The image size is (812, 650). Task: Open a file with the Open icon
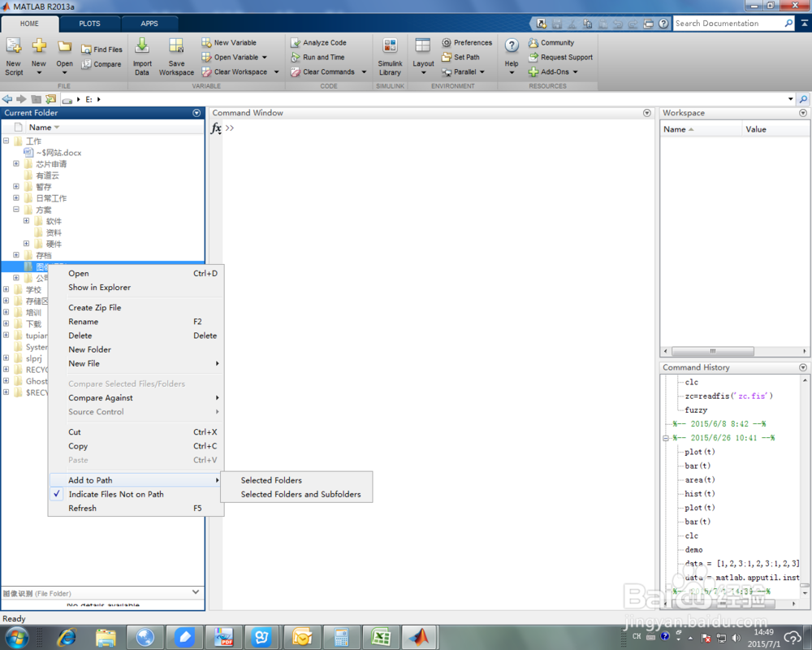pyautogui.click(x=64, y=46)
